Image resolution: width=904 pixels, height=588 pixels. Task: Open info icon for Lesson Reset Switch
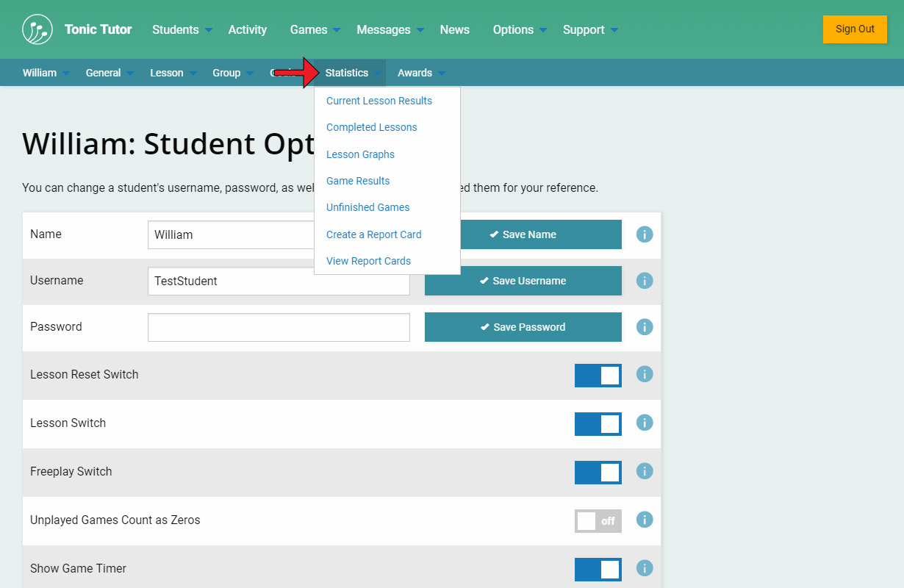coord(645,374)
